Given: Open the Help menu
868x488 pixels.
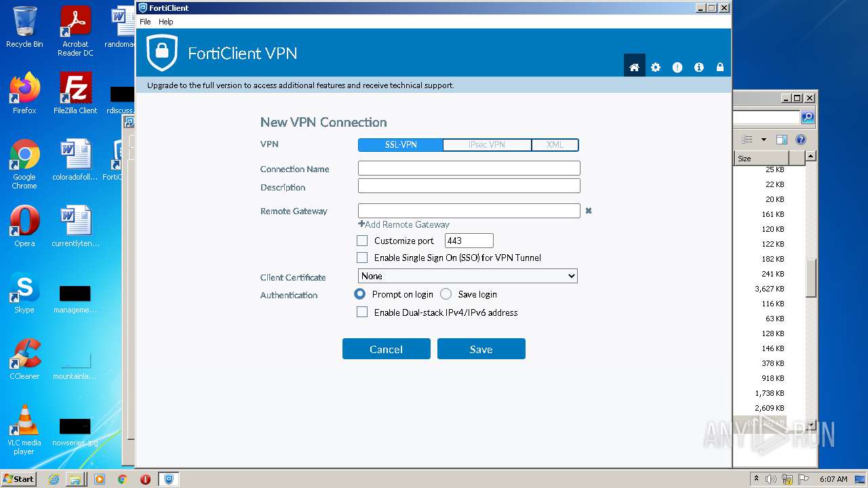Looking at the screenshot, I should 166,22.
